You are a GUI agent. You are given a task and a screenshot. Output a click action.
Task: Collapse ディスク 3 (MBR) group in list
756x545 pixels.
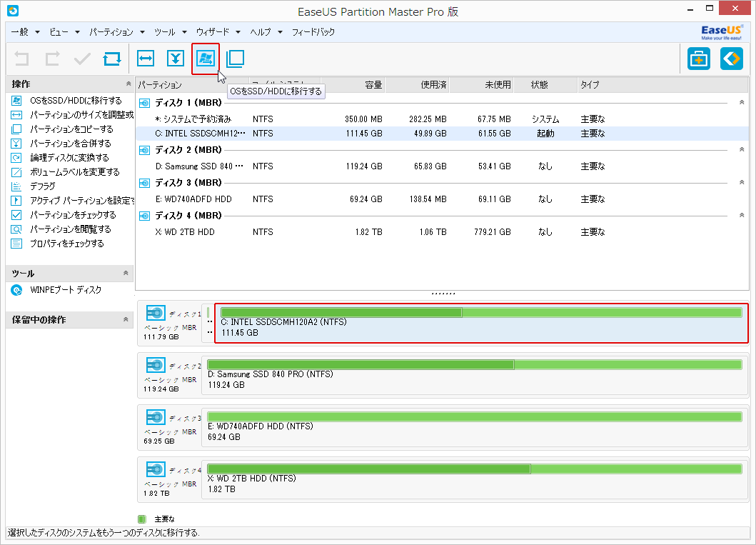pyautogui.click(x=742, y=182)
